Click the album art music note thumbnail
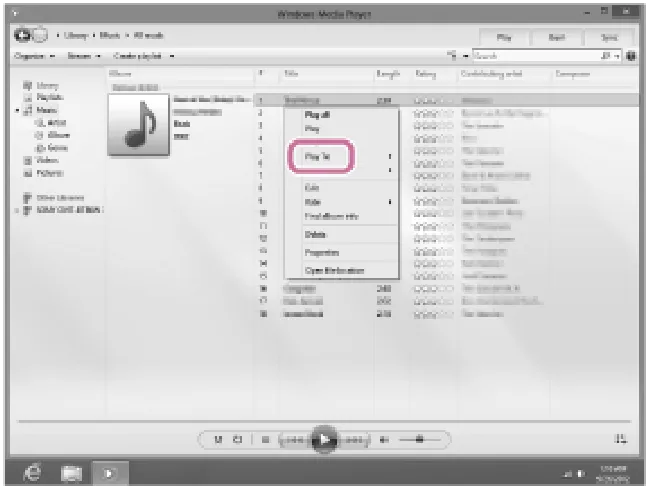The height and width of the screenshot is (490, 650). coord(139,124)
